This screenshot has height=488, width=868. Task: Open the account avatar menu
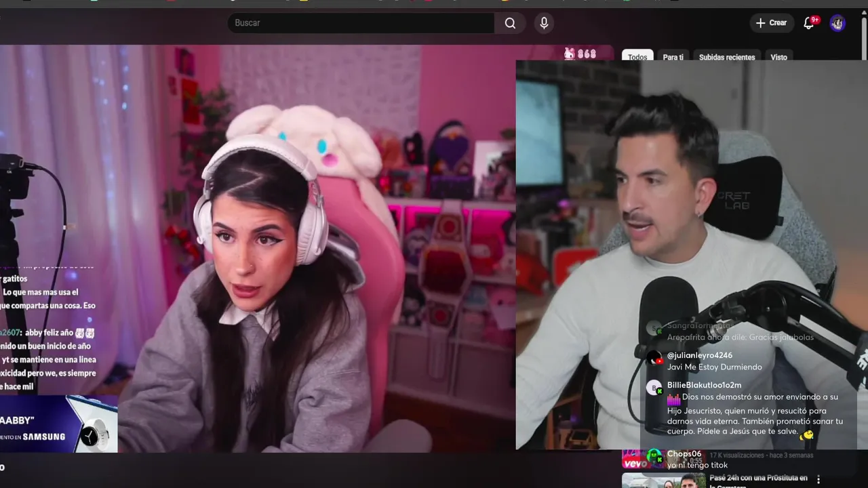tap(837, 23)
